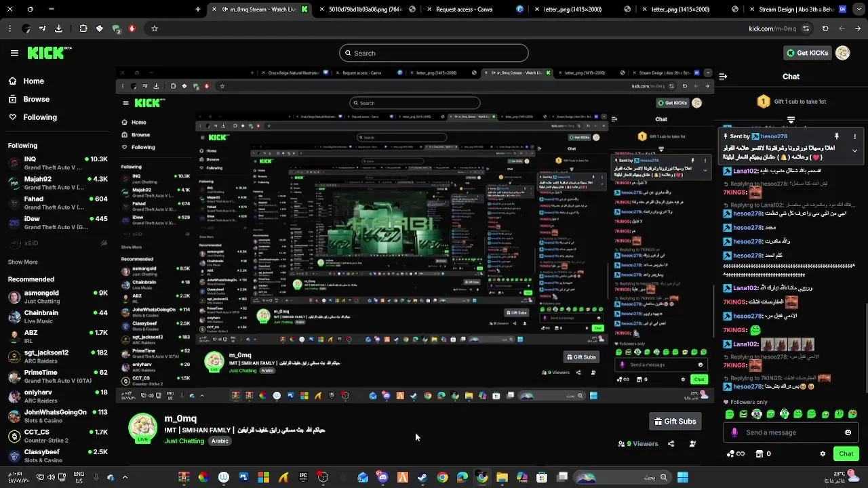The height and width of the screenshot is (488, 868).
Task: Click the KICK logo
Action: tap(50, 53)
